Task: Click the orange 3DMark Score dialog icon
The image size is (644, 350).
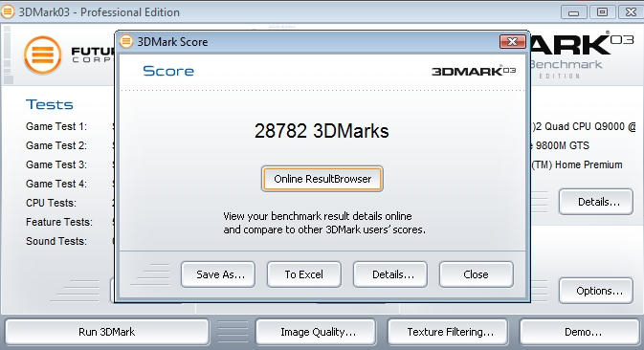Action: click(x=126, y=41)
